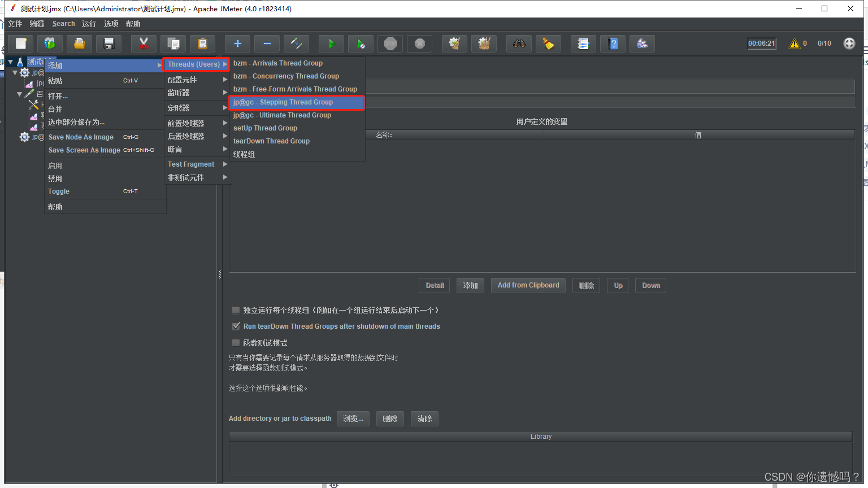Expand the 非测试元件 submenu
Screen dimensions: 868x488
[197, 177]
